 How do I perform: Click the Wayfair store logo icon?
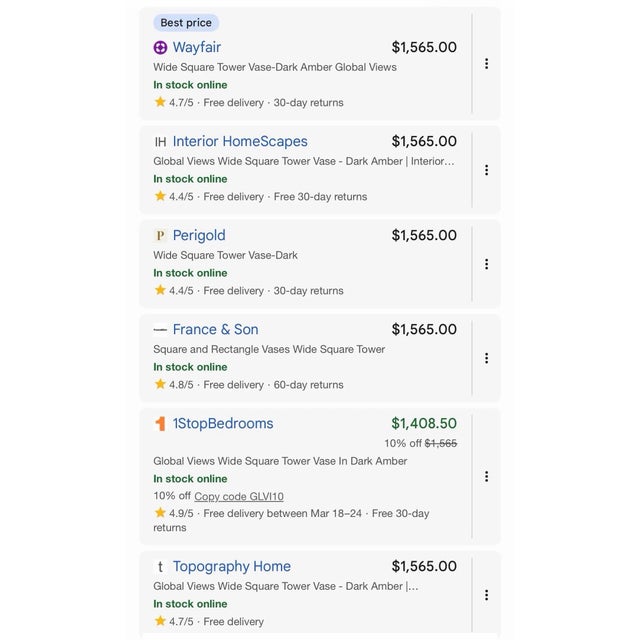pyautogui.click(x=160, y=47)
